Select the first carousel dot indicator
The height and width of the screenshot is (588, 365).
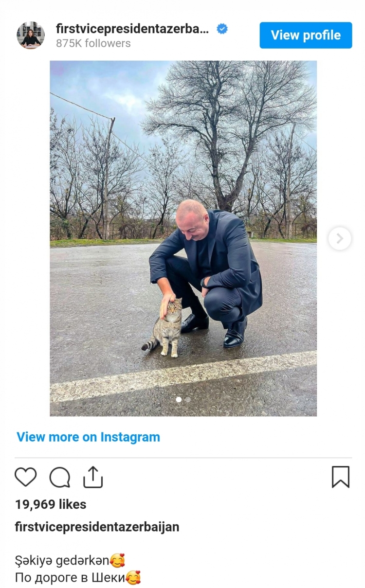179,399
